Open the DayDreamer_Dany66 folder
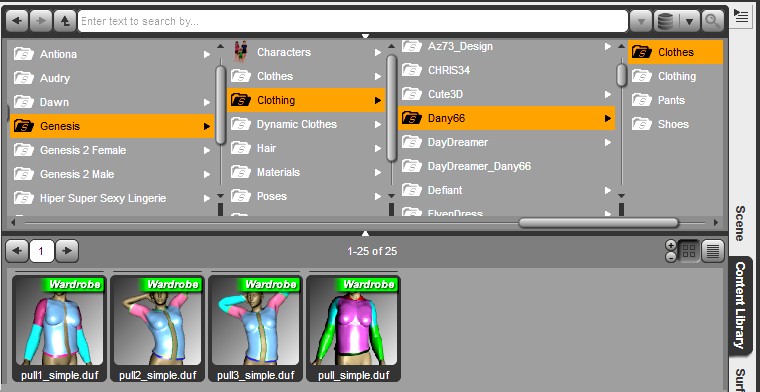760x392 pixels. pos(507,166)
